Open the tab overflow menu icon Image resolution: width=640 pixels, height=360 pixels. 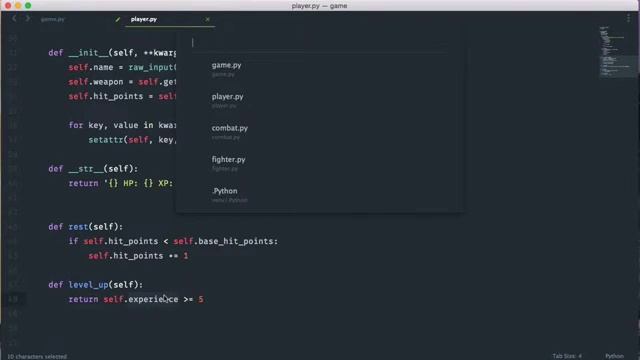[x=628, y=18]
